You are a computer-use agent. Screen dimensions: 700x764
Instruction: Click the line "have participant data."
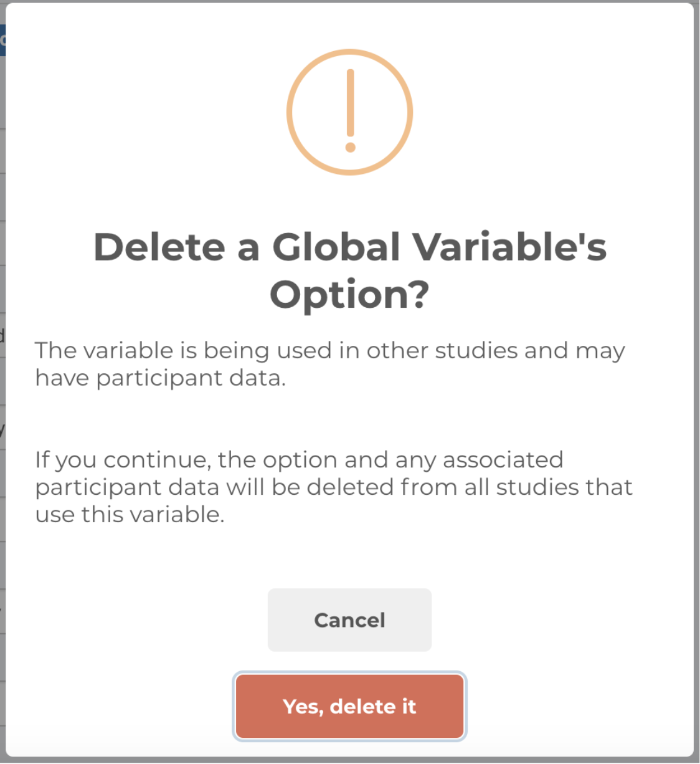coord(160,378)
